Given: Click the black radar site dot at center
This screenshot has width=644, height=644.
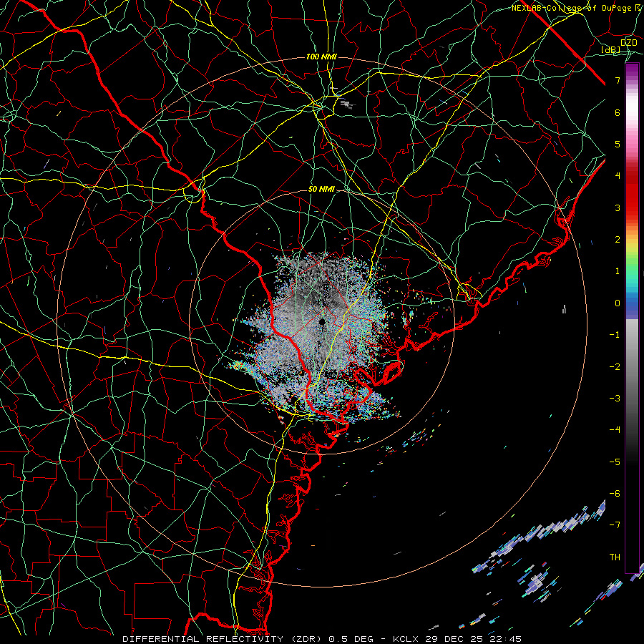Looking at the screenshot, I should (322, 321).
